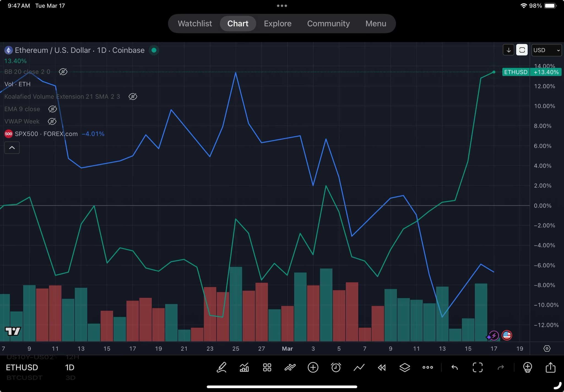Unhide the VWAP Week indicator
The width and height of the screenshot is (564, 392).
coord(52,121)
